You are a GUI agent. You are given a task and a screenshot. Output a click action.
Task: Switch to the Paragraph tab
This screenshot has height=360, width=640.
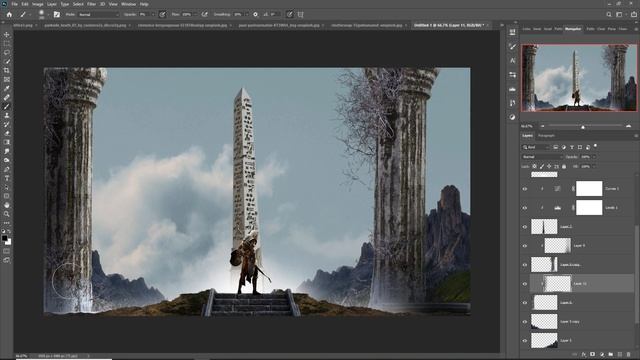[x=546, y=136]
